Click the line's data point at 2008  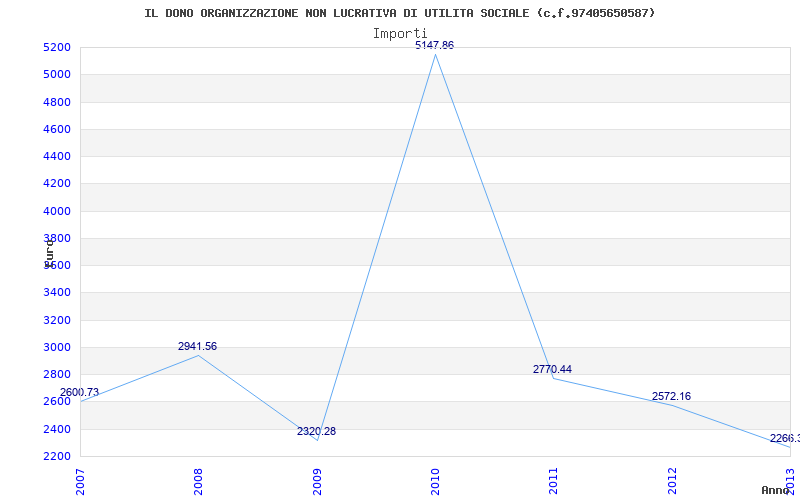click(198, 355)
